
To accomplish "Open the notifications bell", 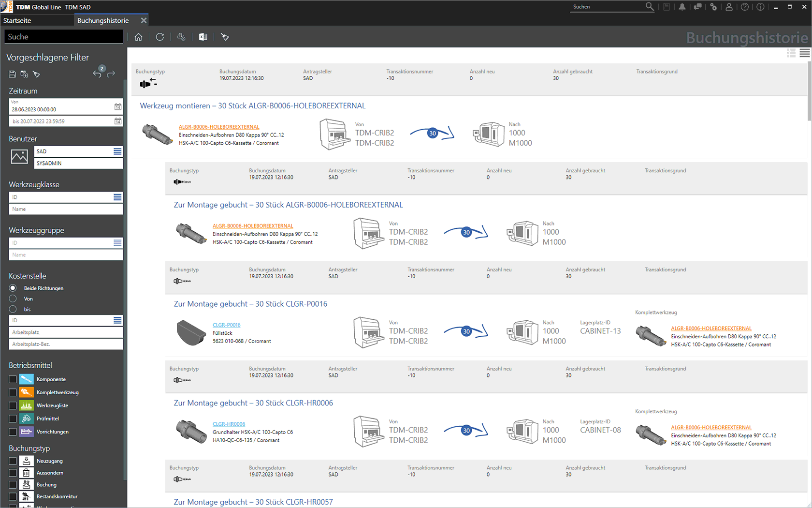I will point(682,7).
